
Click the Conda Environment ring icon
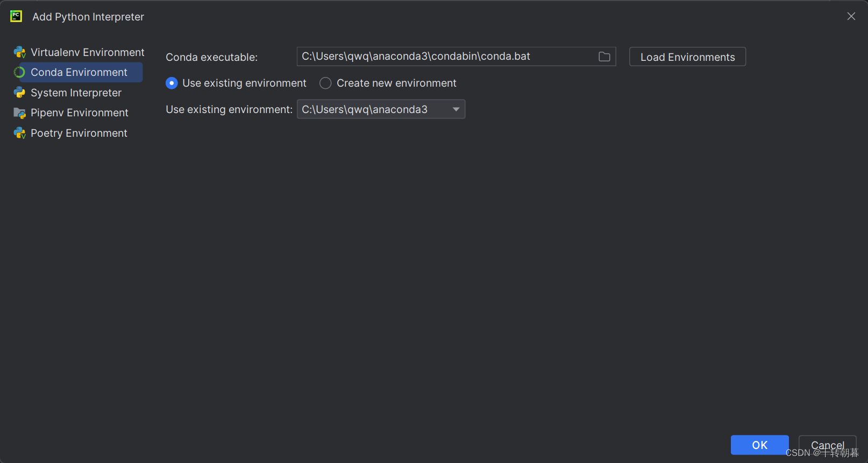[x=20, y=72]
